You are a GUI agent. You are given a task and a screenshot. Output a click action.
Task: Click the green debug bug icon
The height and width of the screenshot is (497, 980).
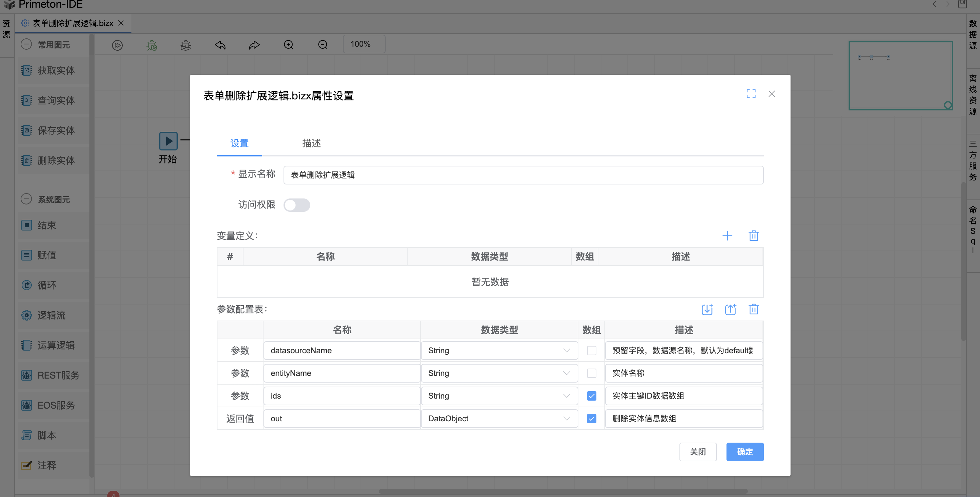click(152, 45)
